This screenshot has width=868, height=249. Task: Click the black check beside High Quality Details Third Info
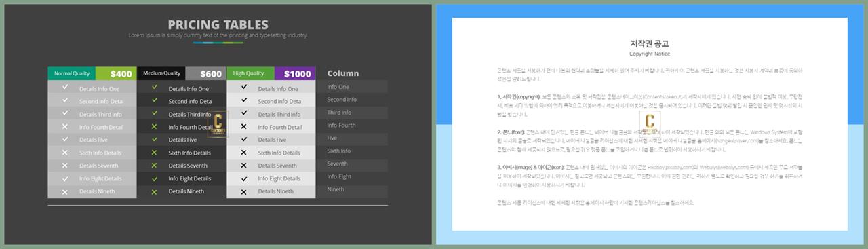pos(244,113)
